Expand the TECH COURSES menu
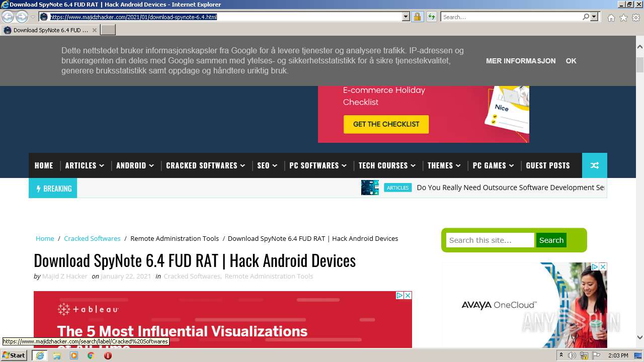Screen dimensions: 644x362 click(x=387, y=165)
